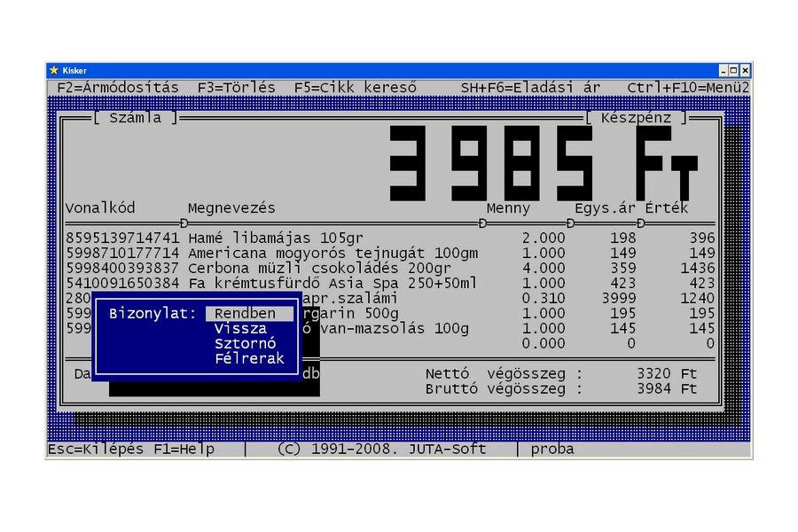This screenshot has height=532, width=798.
Task: Click the Kisker star icon in title bar
Action: (54, 70)
